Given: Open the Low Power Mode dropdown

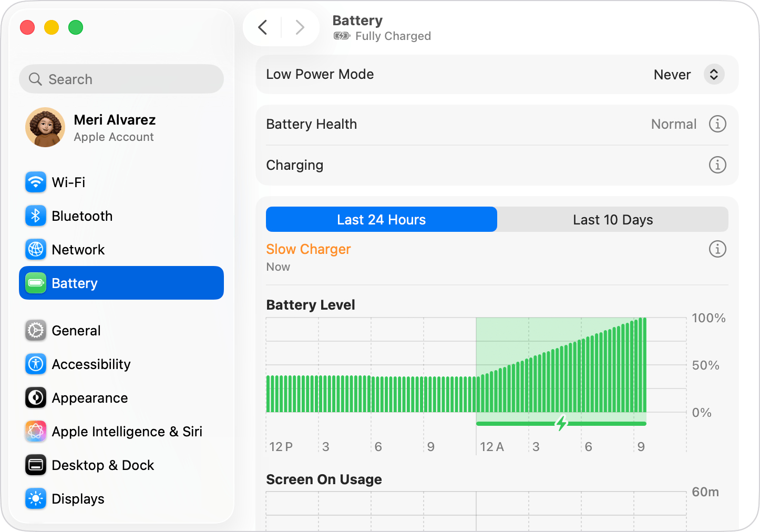Looking at the screenshot, I should pyautogui.click(x=714, y=74).
